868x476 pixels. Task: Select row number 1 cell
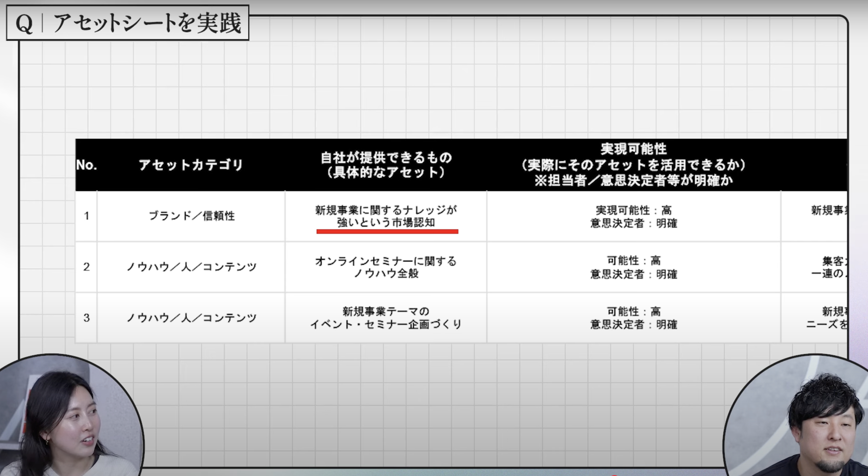point(87,216)
